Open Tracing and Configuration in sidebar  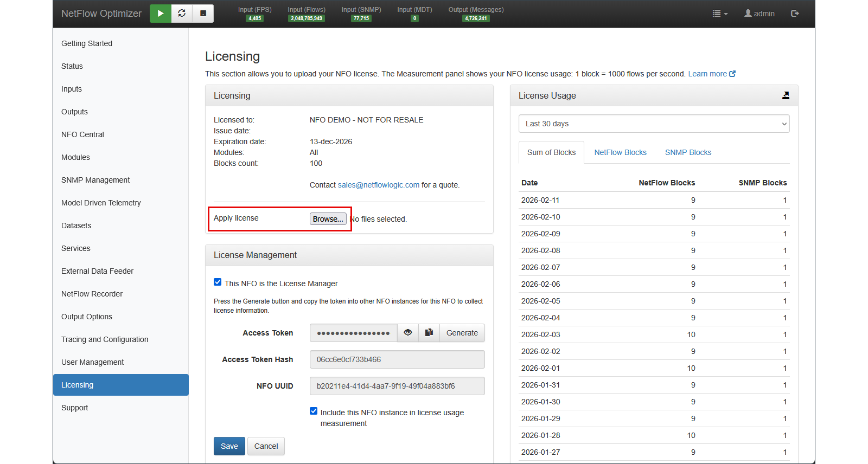click(105, 339)
